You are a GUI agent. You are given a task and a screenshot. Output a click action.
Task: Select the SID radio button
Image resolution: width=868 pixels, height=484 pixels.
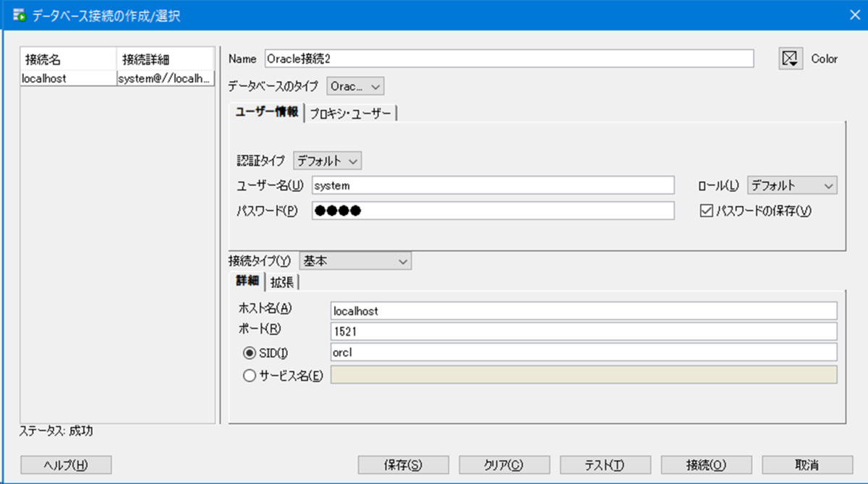[250, 352]
